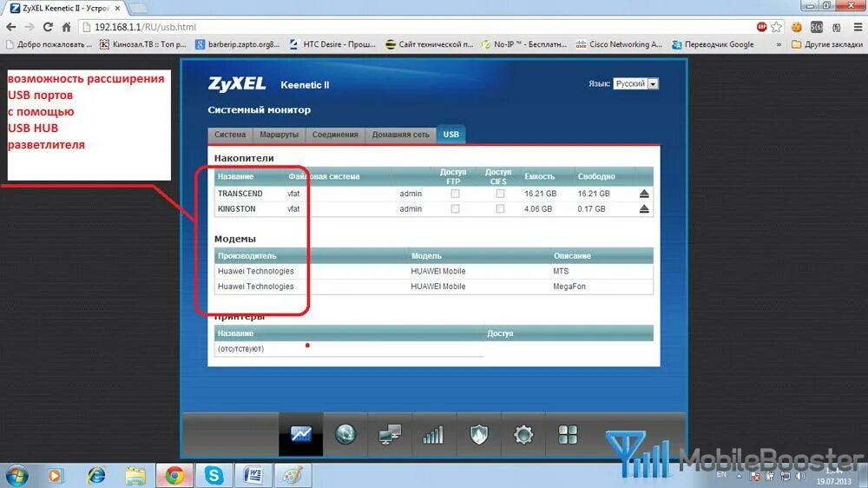
Task: Open the Cisco Networking bookmark
Action: coord(619,44)
